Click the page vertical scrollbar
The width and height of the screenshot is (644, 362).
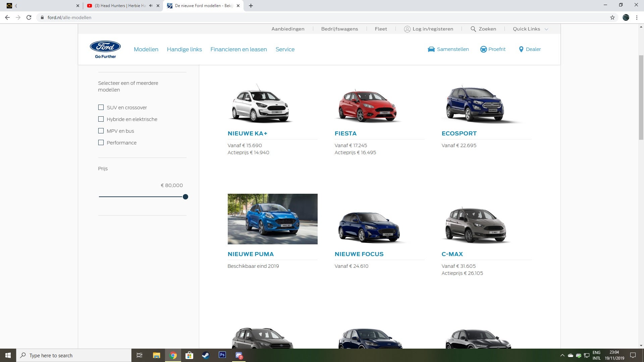pos(641,97)
